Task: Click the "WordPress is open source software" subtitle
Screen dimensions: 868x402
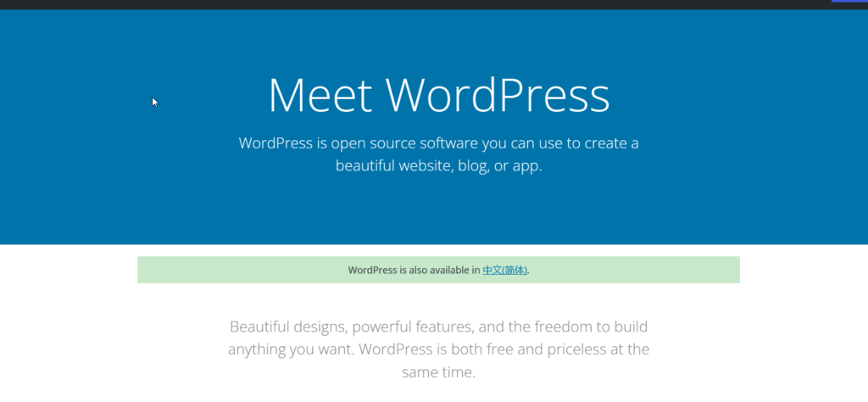Action: coord(438,154)
